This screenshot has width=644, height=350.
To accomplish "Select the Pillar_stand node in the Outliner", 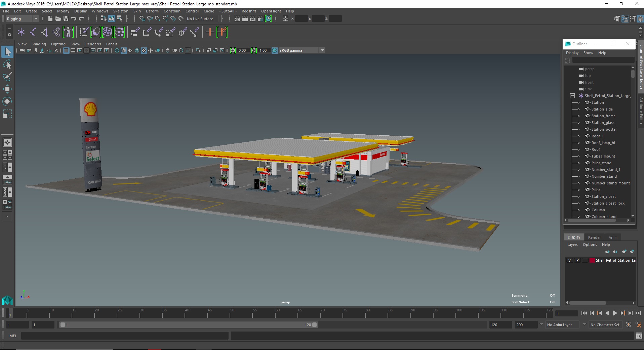I will click(601, 163).
